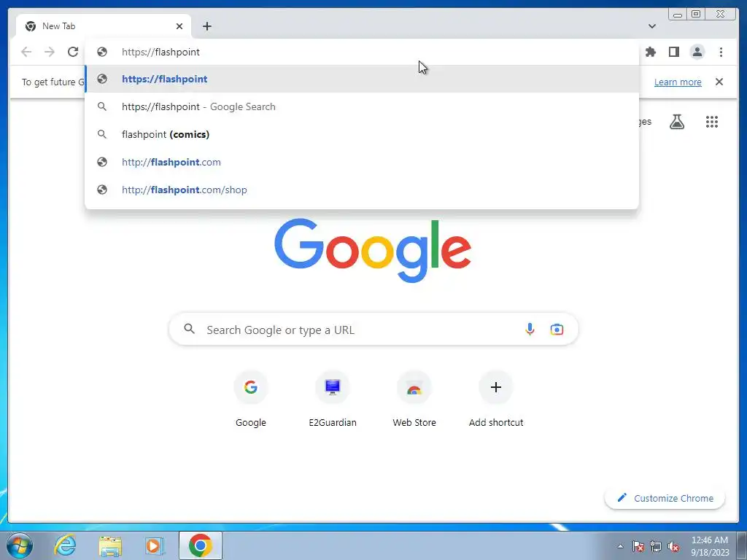This screenshot has height=560, width=747.
Task: Follow the Learn more link
Action: (x=678, y=82)
